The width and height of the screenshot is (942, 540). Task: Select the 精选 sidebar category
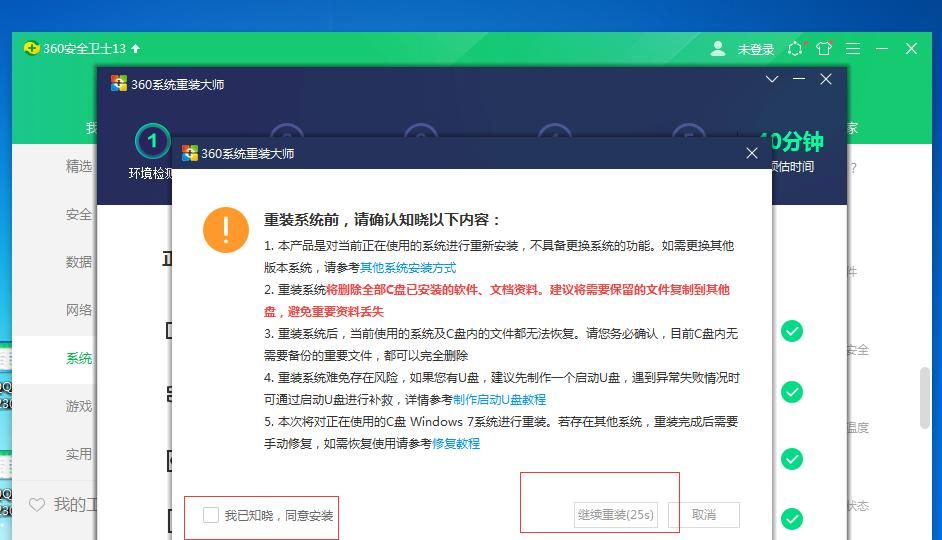tap(79, 166)
